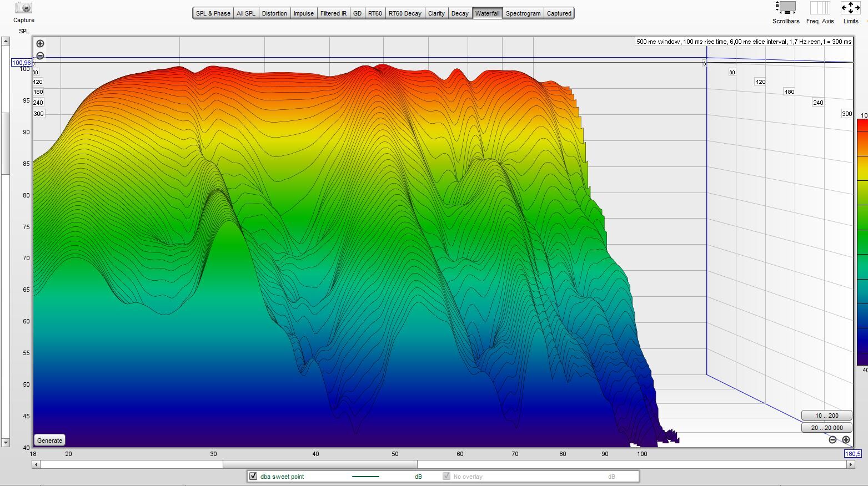Switch to the Clarity tab
868x486 pixels.
click(436, 13)
